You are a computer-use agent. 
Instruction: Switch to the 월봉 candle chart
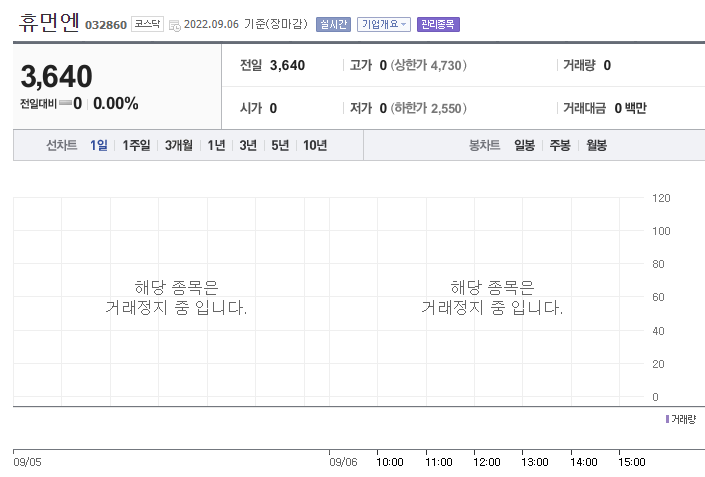(x=596, y=145)
